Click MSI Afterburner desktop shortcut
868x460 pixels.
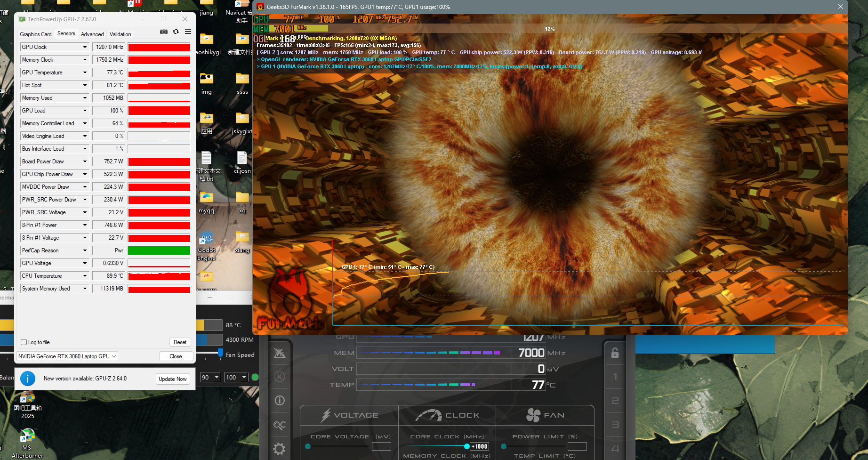pyautogui.click(x=27, y=443)
